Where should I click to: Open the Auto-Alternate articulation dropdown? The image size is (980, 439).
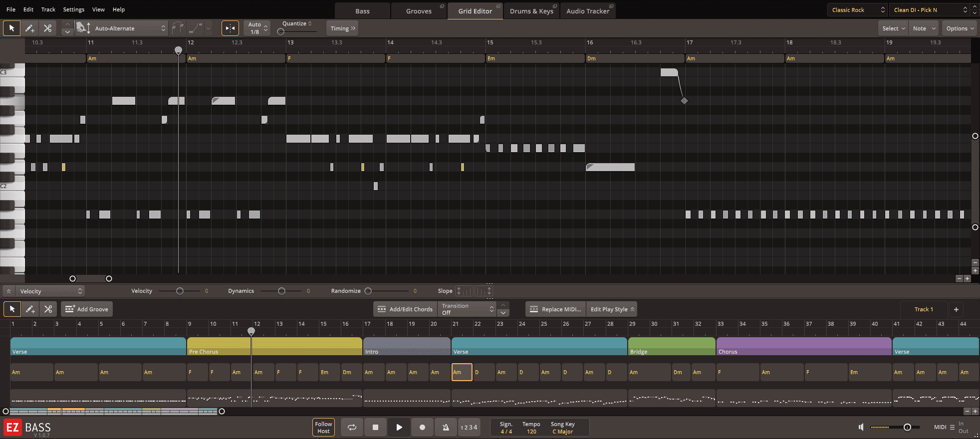pos(131,28)
